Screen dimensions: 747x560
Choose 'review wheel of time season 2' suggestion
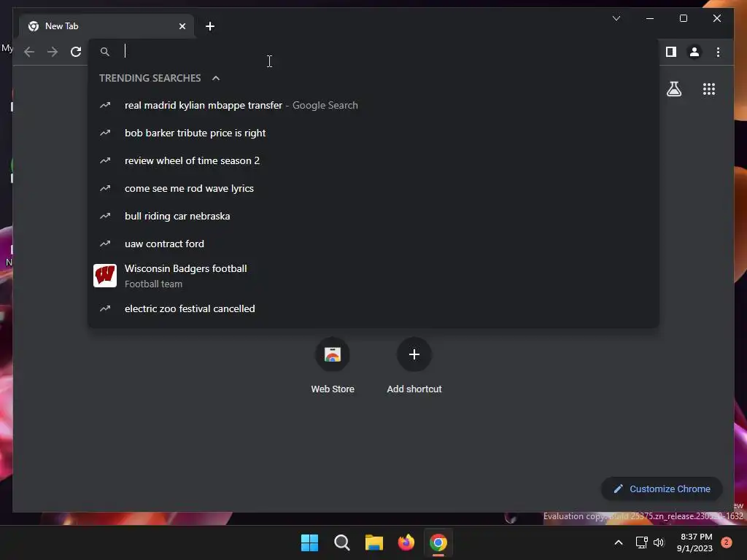click(373, 160)
